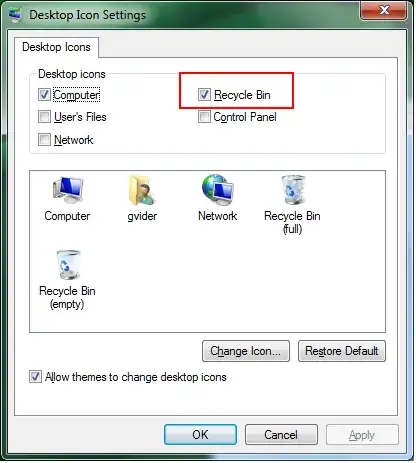Enable the Control Panel checkbox
Image resolution: width=416 pixels, height=463 pixels.
(x=204, y=117)
